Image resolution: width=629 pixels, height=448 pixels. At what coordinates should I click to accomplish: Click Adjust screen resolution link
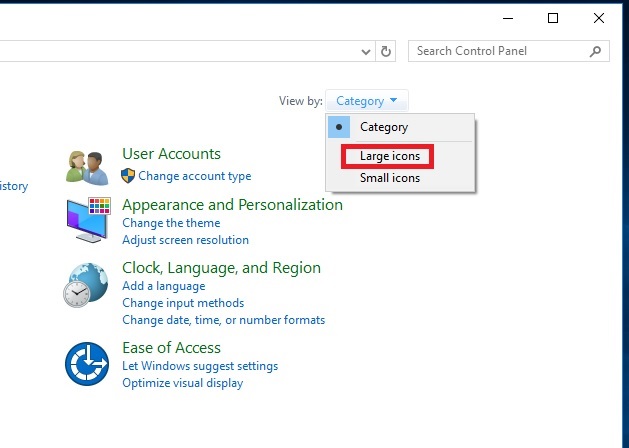tap(185, 240)
